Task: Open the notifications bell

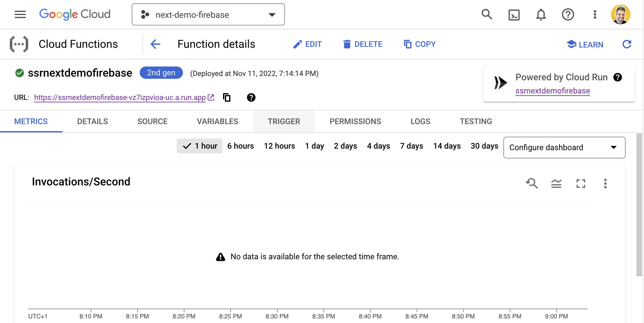Action: pyautogui.click(x=541, y=14)
